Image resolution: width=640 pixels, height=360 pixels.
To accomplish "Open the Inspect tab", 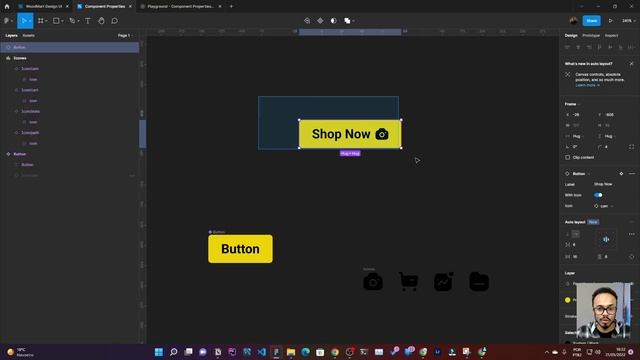I will [x=611, y=36].
